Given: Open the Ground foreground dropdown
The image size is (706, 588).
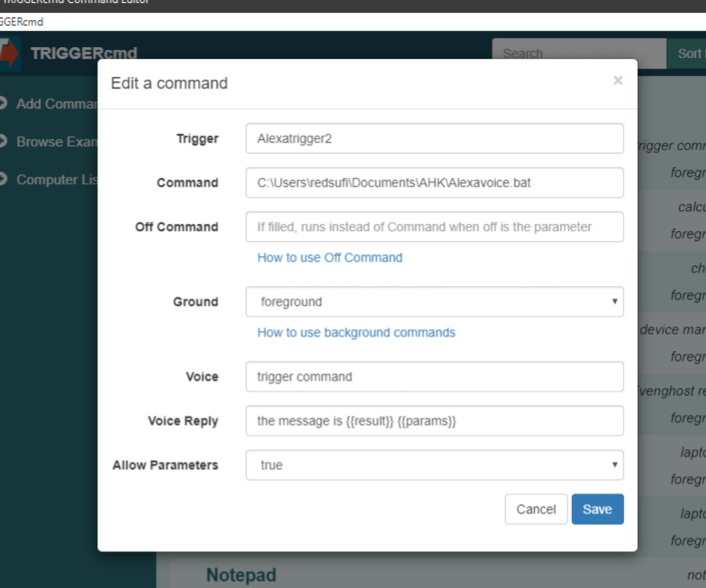Looking at the screenshot, I should (x=434, y=302).
